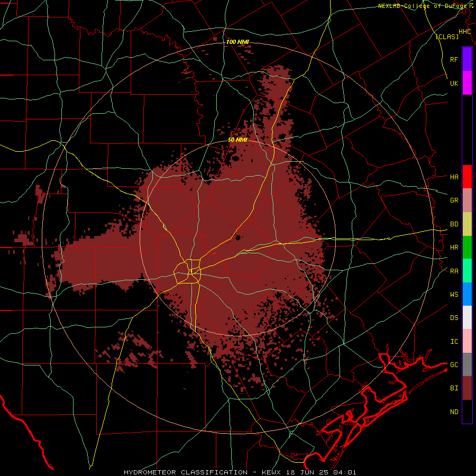Click the "UK" legend label
Viewport: 476px width, 476px height.
[454, 83]
